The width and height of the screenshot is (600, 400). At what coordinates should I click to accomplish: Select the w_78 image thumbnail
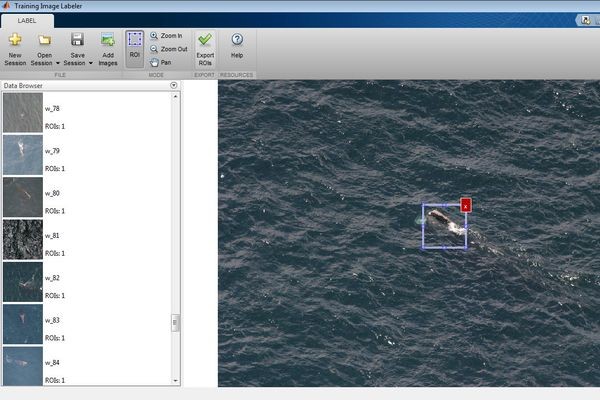22,113
